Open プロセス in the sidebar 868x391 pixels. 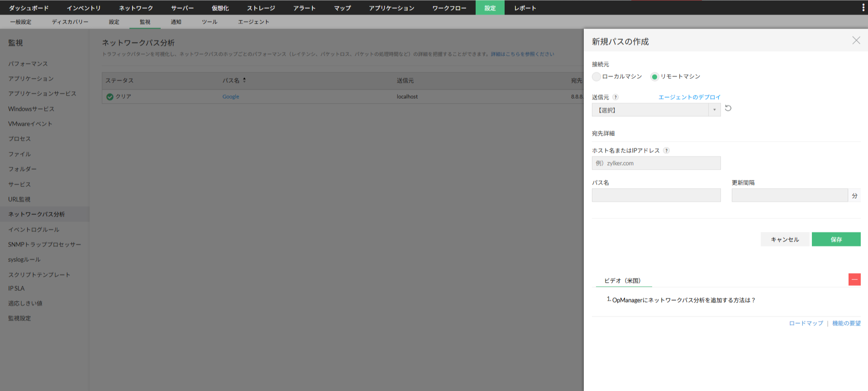tap(19, 139)
